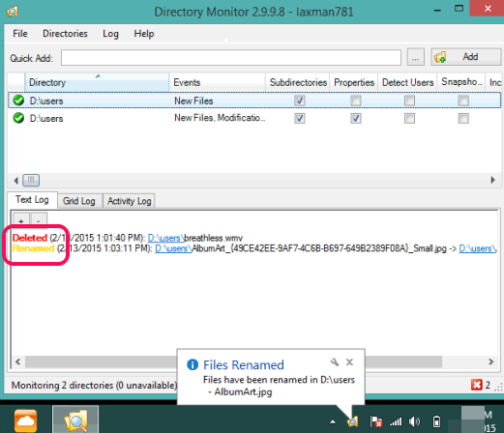504x433 pixels.
Task: Select D:\users row with Modifications events
Action: [254, 118]
